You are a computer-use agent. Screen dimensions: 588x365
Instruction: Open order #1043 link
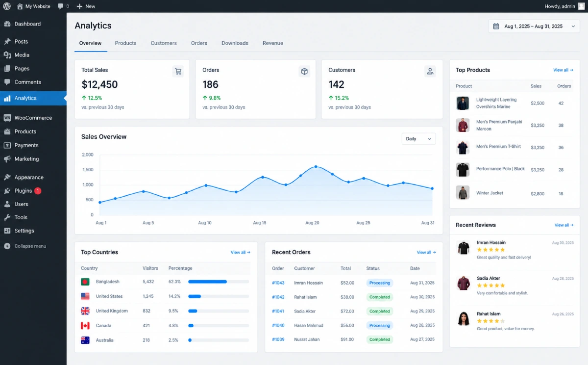click(x=278, y=283)
